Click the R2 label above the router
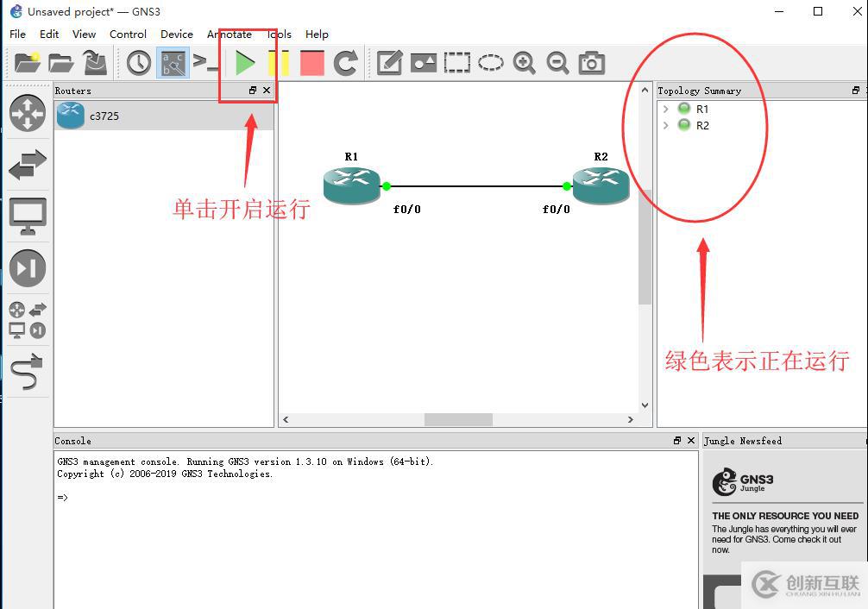The width and height of the screenshot is (868, 609). [601, 157]
